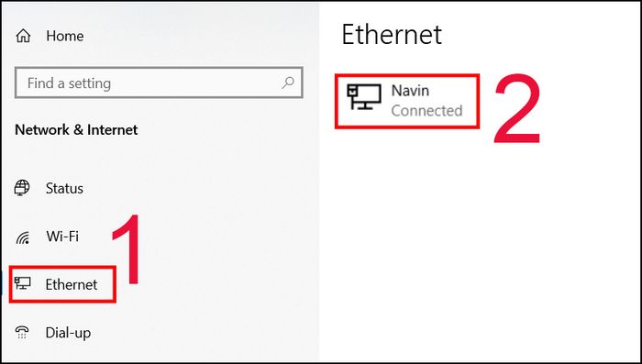Click the Home house icon
This screenshot has height=364, width=642.
[23, 36]
